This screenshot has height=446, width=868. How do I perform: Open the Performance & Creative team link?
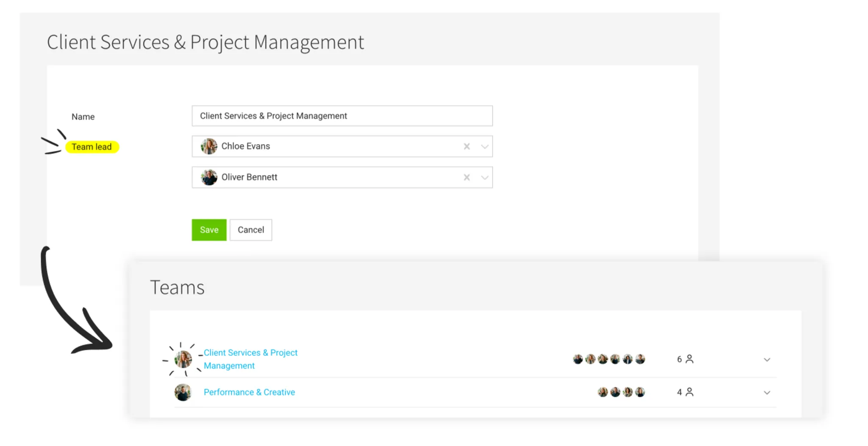pyautogui.click(x=249, y=392)
